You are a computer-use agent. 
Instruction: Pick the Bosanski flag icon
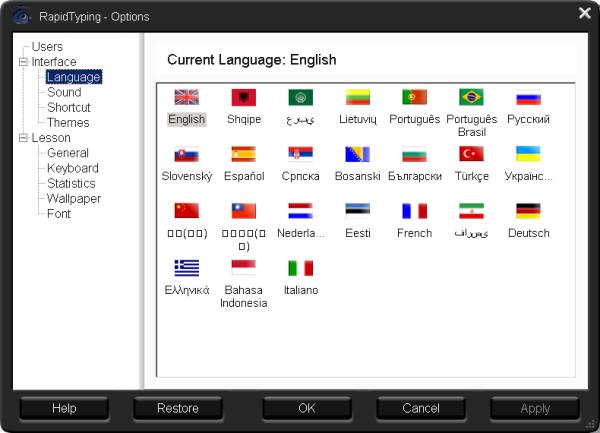click(x=358, y=154)
